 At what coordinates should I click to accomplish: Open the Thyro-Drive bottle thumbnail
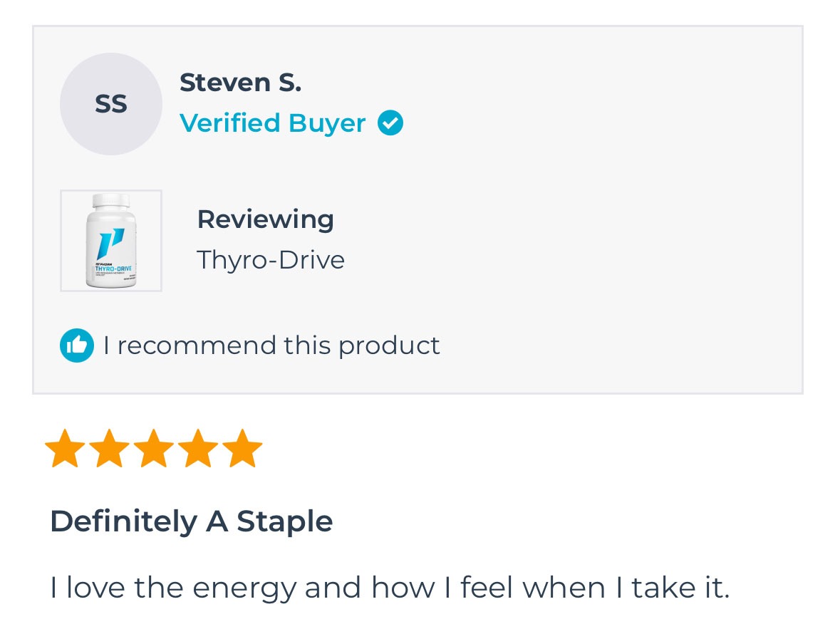pos(111,241)
